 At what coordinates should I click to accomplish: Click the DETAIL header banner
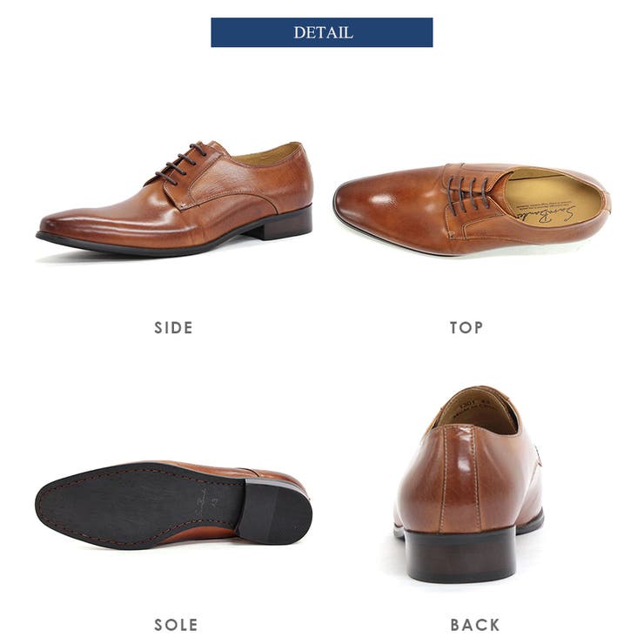click(x=322, y=32)
